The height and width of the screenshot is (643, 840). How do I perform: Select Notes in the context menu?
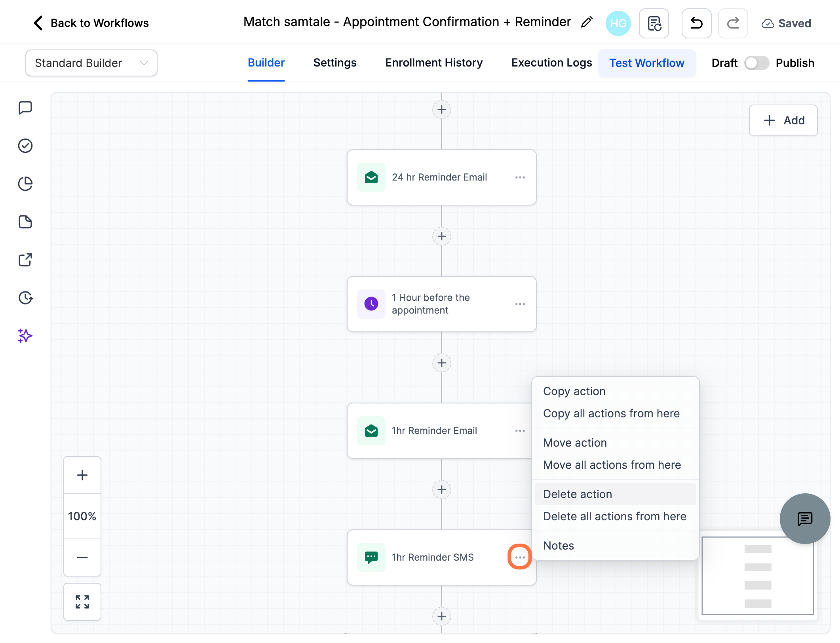(x=616, y=546)
